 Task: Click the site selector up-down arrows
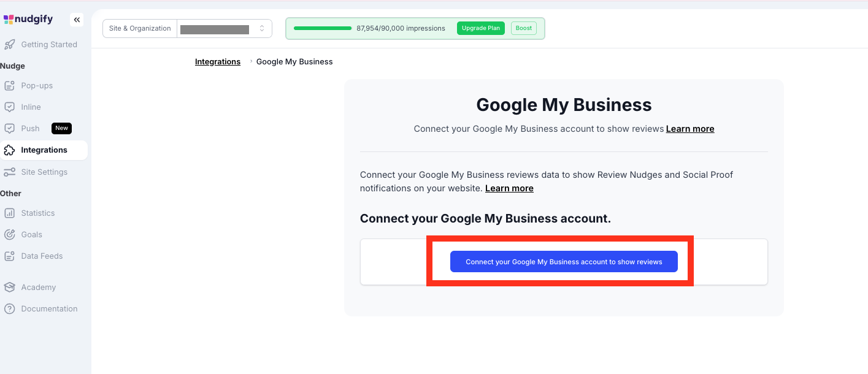tap(262, 29)
